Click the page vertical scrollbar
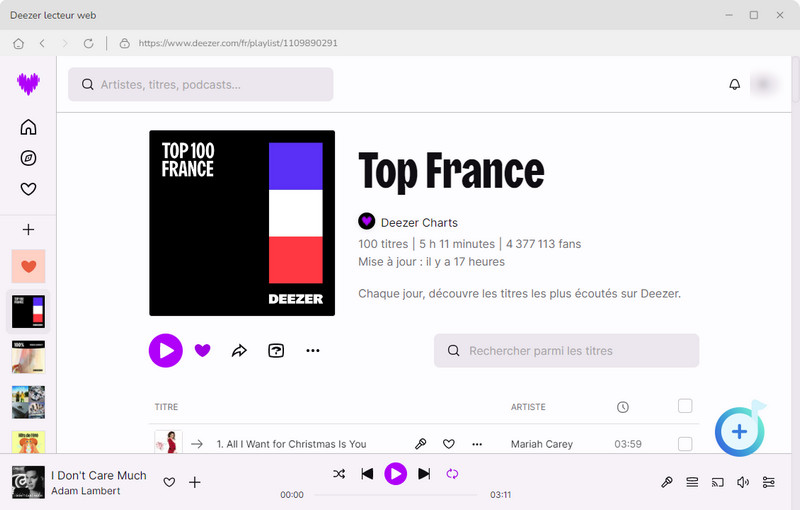The image size is (800, 510). (795, 81)
